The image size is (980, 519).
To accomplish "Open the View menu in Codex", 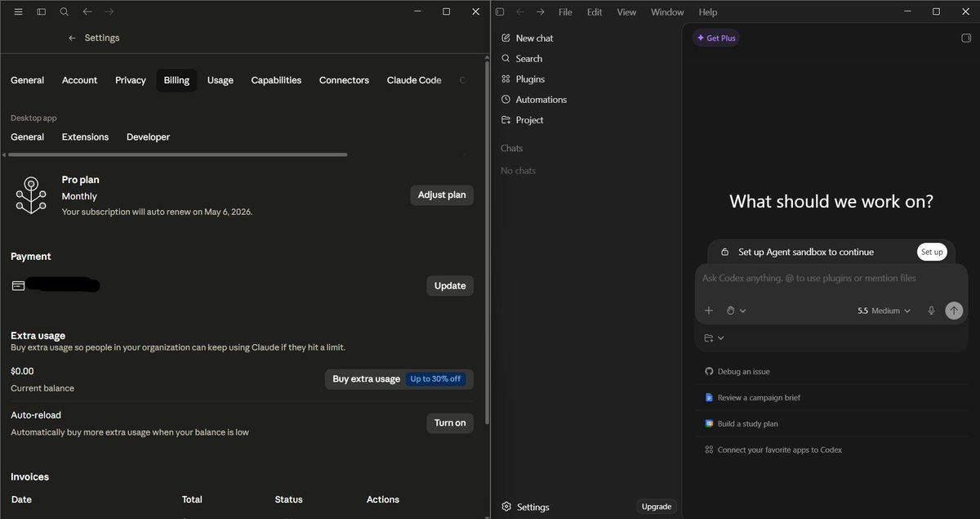I will [626, 11].
